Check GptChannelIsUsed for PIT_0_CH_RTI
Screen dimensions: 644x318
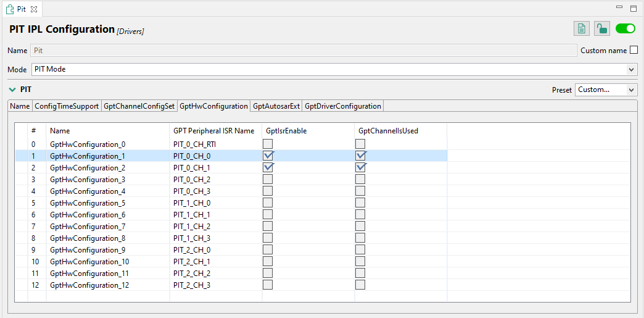(360, 144)
